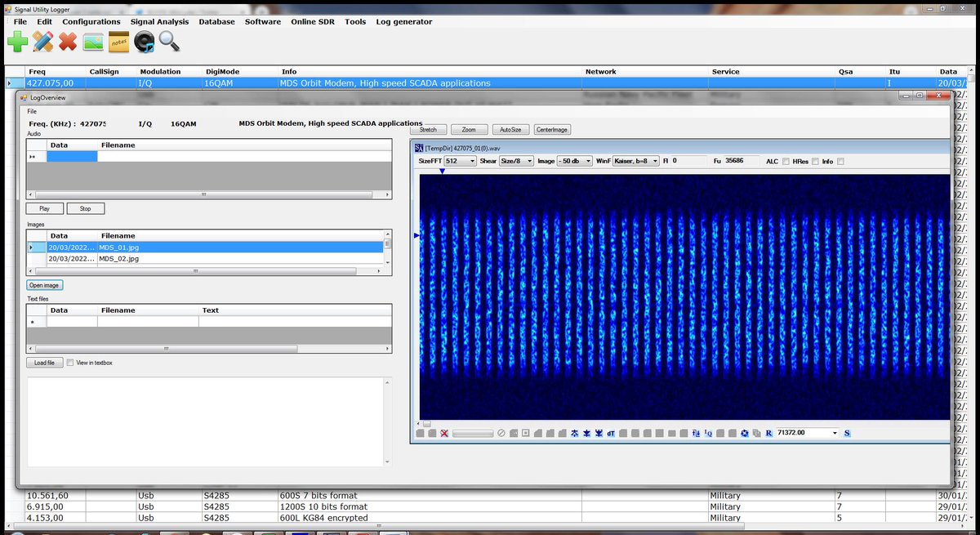Click the AutoSize button
The width and height of the screenshot is (980, 535).
point(510,130)
